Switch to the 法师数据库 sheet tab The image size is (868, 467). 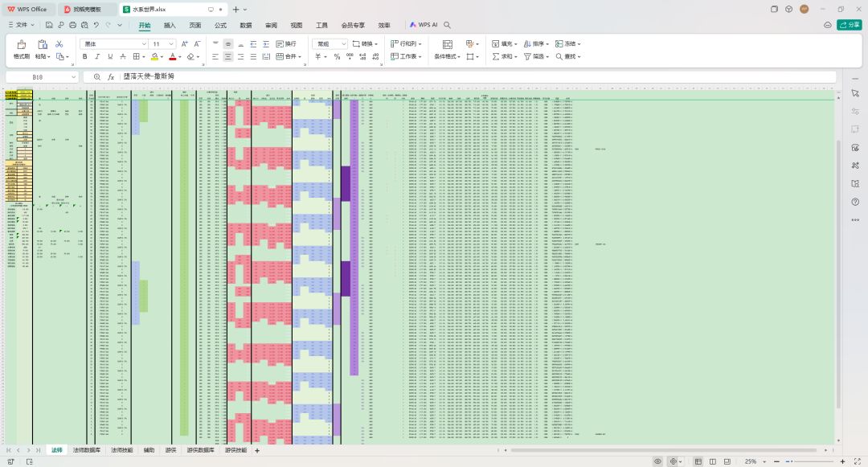(87, 450)
